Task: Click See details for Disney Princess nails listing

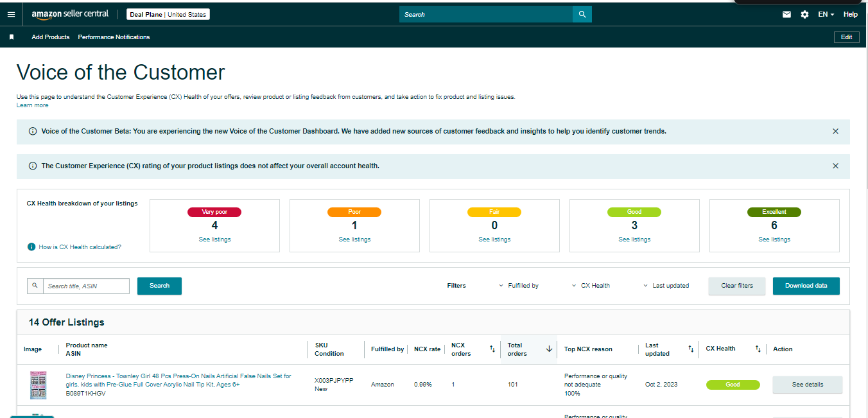Action: [808, 385]
